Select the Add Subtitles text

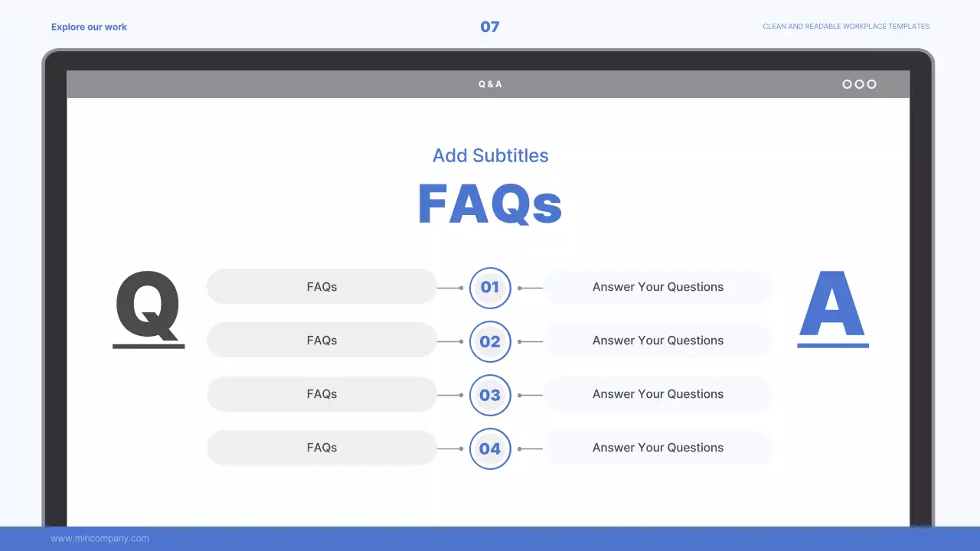click(490, 155)
